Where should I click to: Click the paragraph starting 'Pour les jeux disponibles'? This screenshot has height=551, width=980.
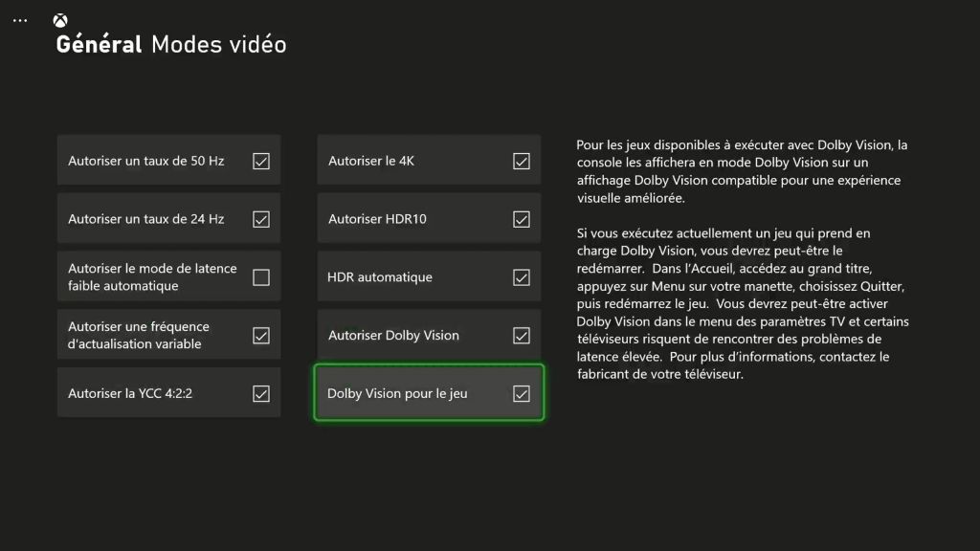coord(742,171)
